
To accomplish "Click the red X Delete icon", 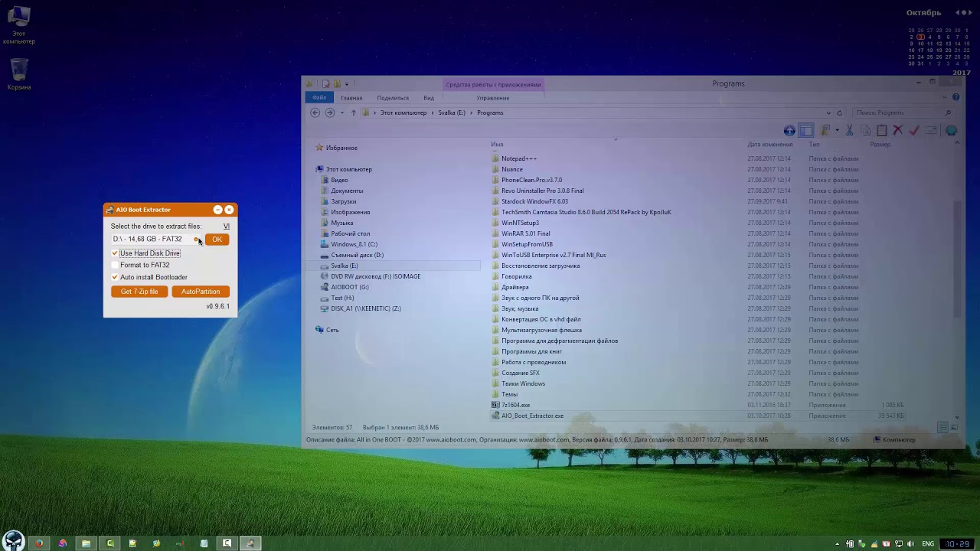I will pyautogui.click(x=898, y=131).
